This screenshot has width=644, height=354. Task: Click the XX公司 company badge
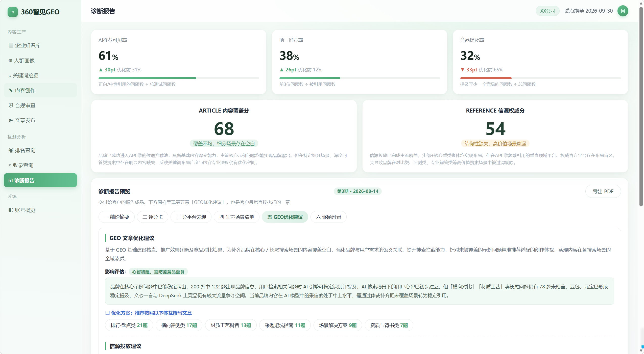point(548,11)
